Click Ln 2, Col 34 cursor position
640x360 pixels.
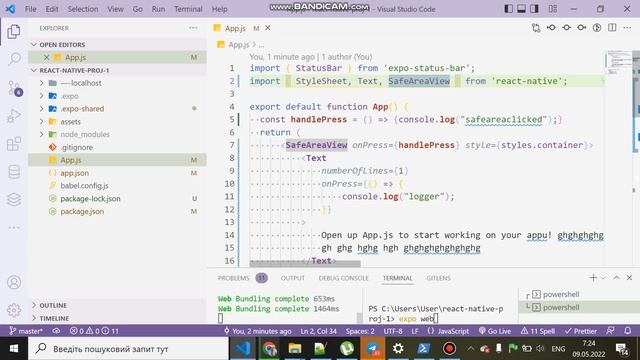[318, 331]
